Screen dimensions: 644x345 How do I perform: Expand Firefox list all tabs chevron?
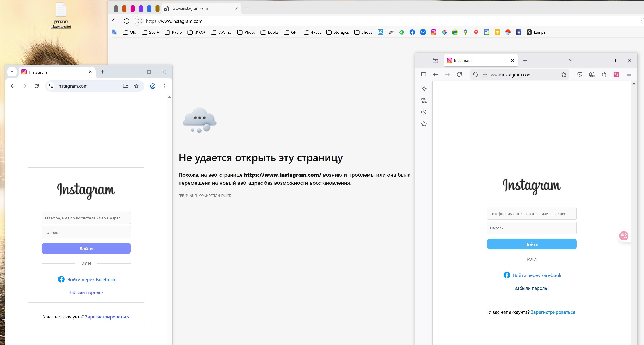tap(571, 60)
